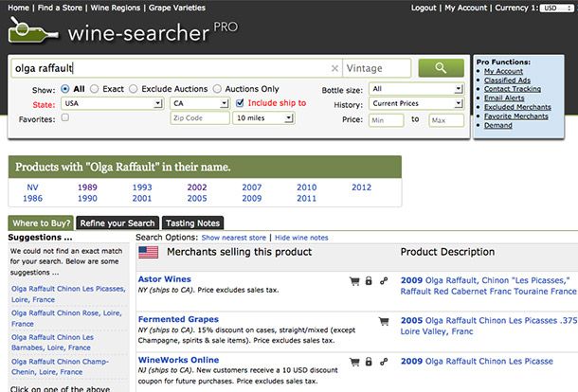Clear the search box with the X icon

[334, 69]
